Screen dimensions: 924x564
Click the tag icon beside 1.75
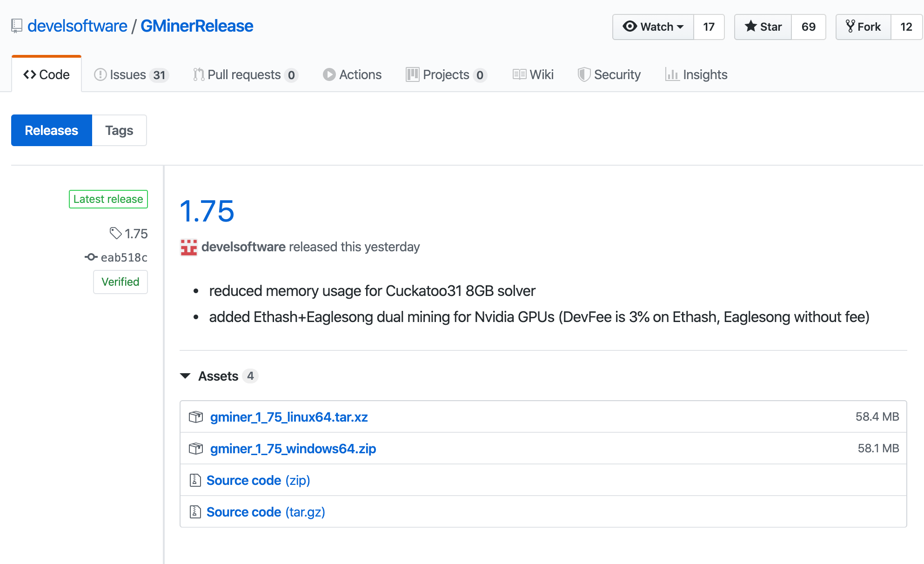point(115,233)
